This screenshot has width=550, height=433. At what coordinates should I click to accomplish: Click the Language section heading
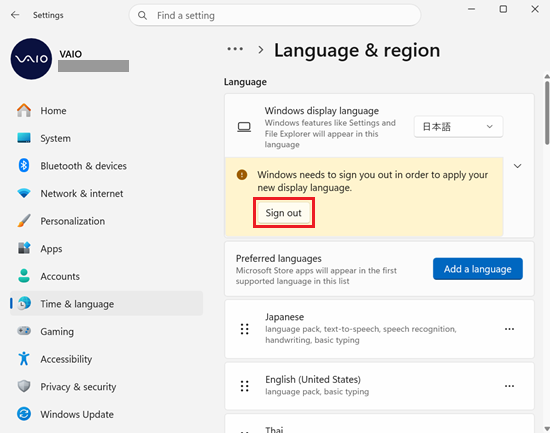245,82
